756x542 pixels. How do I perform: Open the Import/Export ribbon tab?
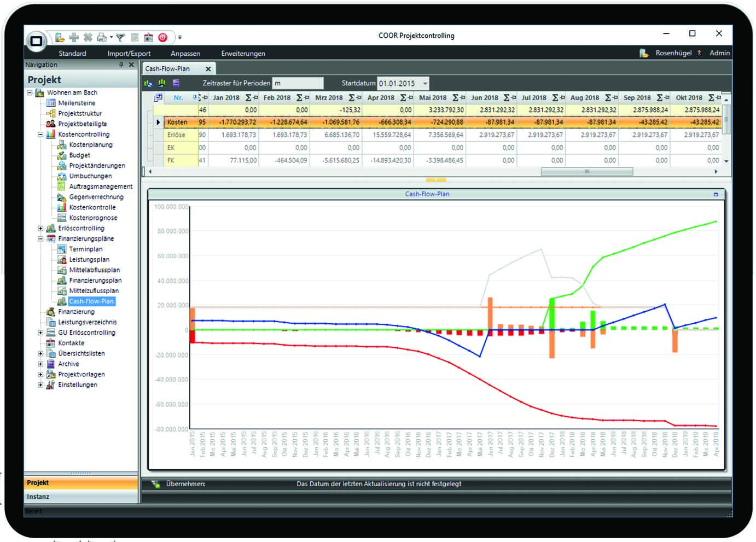point(129,54)
